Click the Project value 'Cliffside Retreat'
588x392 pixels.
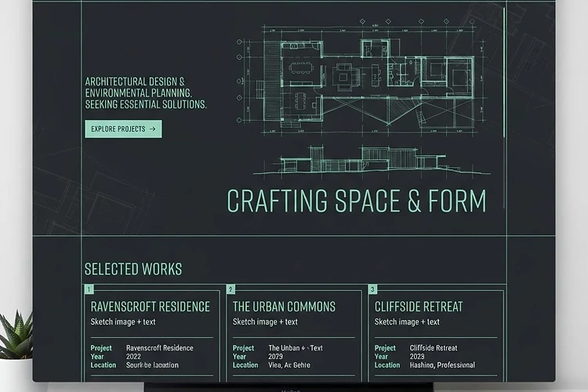(434, 348)
